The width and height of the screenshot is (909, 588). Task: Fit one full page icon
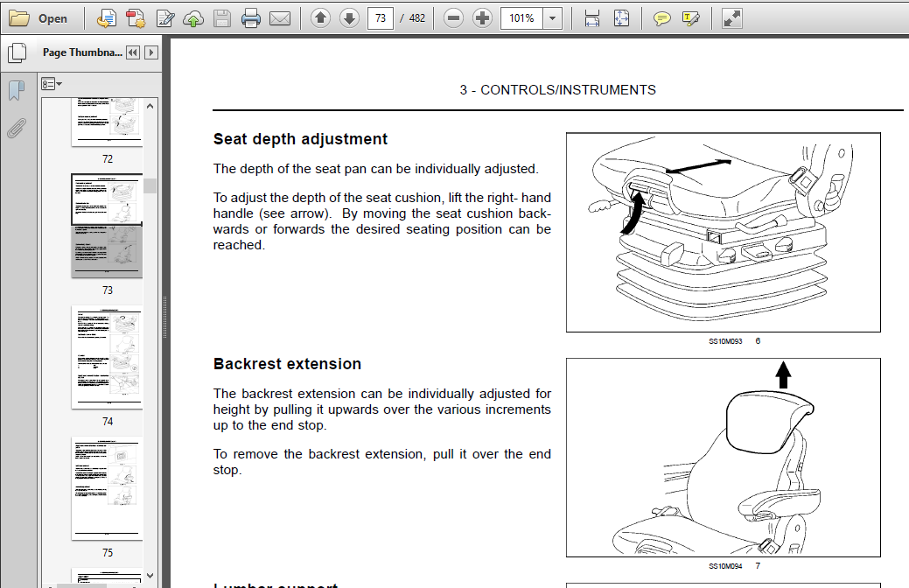621,18
